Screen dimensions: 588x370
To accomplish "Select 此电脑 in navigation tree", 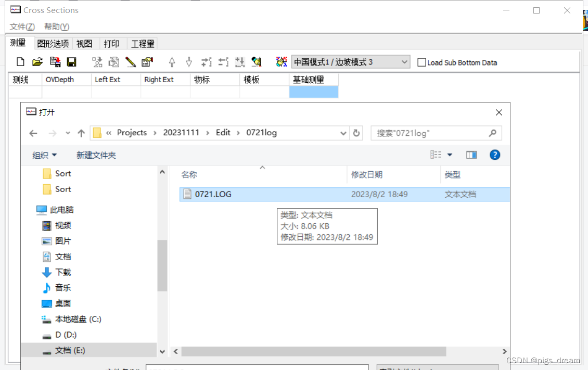I will click(55, 210).
